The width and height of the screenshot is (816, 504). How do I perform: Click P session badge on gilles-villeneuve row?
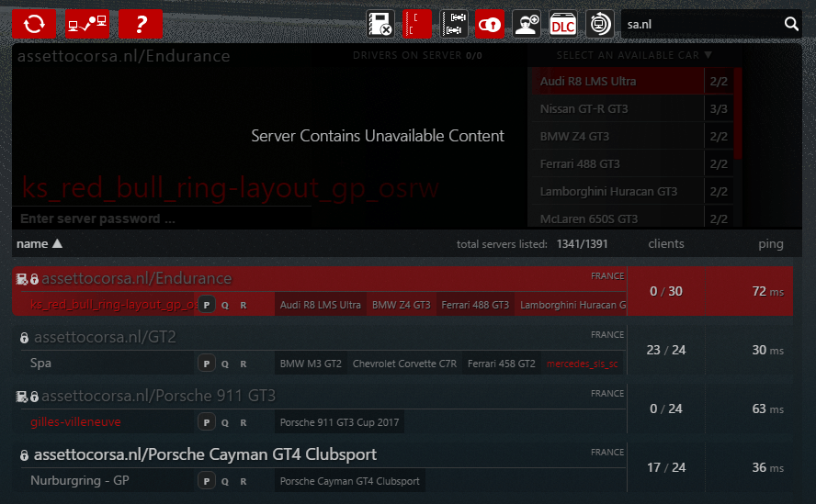tap(207, 422)
